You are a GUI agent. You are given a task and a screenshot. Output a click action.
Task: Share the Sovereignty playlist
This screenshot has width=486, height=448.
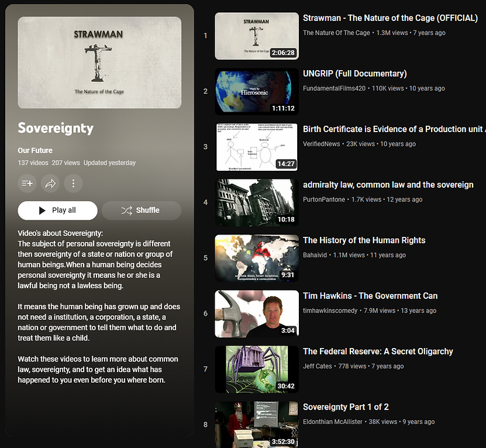[50, 183]
